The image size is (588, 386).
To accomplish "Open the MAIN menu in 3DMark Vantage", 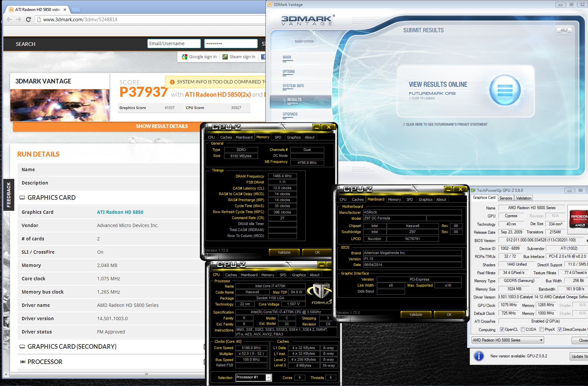I will pos(287,57).
